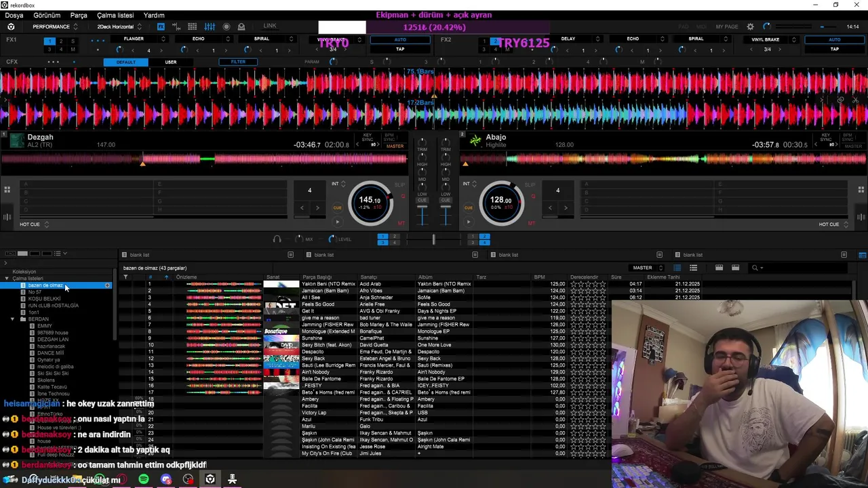Open Discord icon in the taskbar

[x=166, y=479]
